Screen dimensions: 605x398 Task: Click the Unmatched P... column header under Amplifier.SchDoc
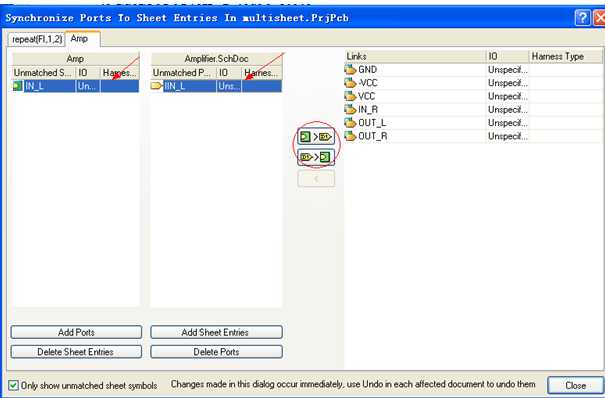point(184,73)
